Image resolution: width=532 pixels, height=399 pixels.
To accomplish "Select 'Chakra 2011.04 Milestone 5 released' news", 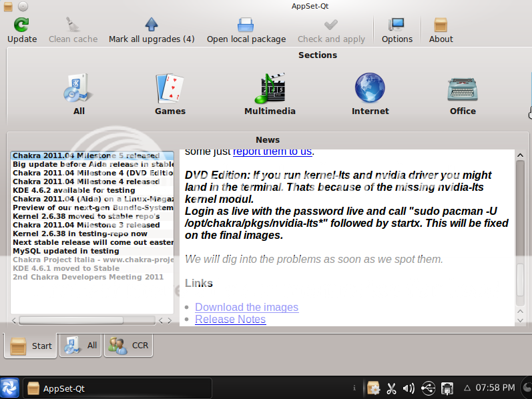I will coord(92,155).
